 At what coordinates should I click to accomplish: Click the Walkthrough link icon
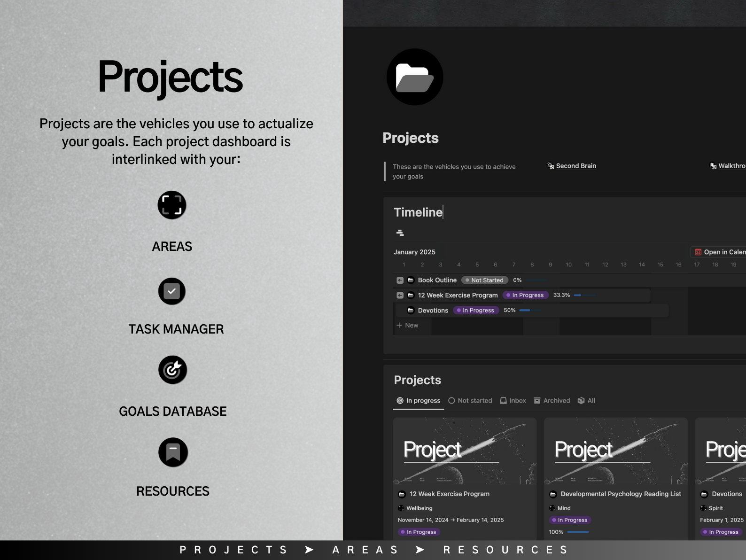[x=713, y=166]
